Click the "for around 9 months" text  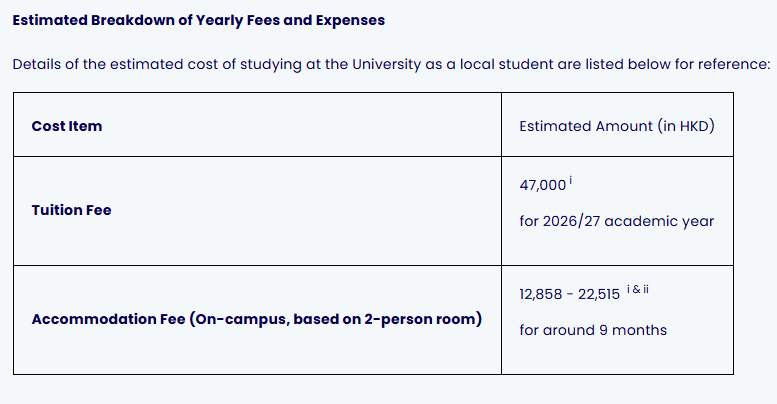point(593,330)
